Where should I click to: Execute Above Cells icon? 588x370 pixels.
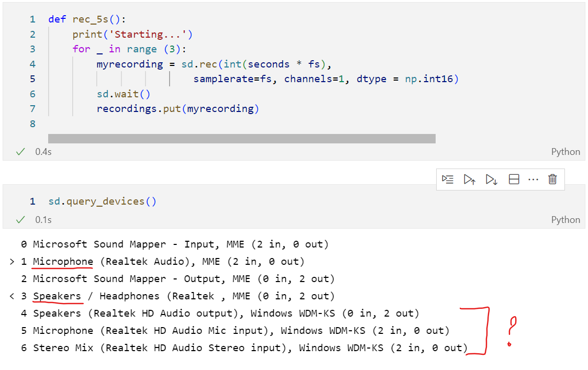coord(470,180)
